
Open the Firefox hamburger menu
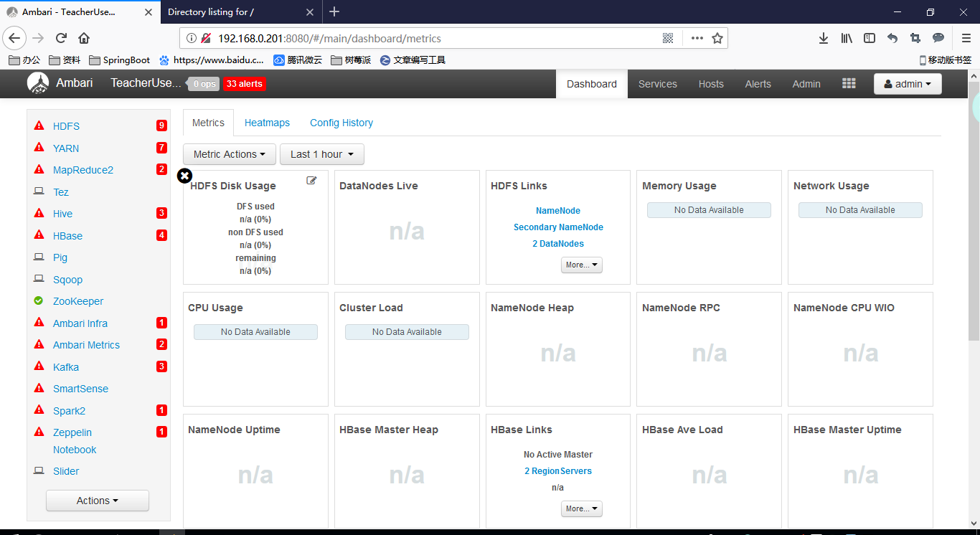coord(966,38)
